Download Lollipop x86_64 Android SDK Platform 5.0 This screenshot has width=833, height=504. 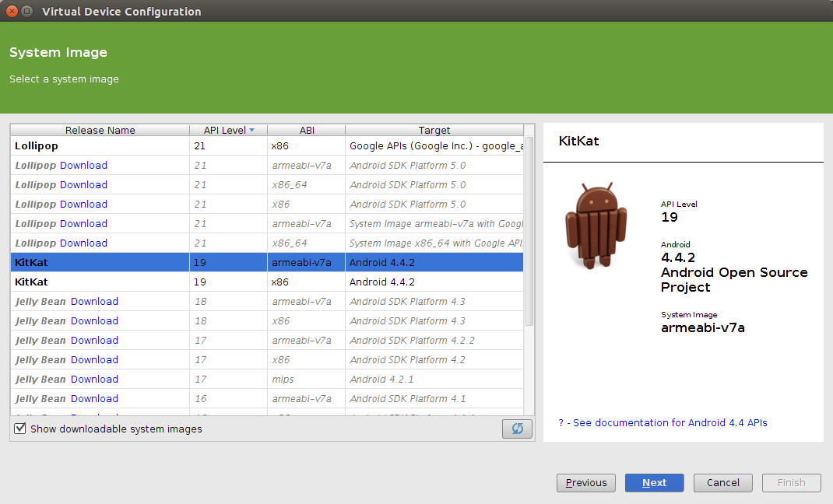(83, 184)
